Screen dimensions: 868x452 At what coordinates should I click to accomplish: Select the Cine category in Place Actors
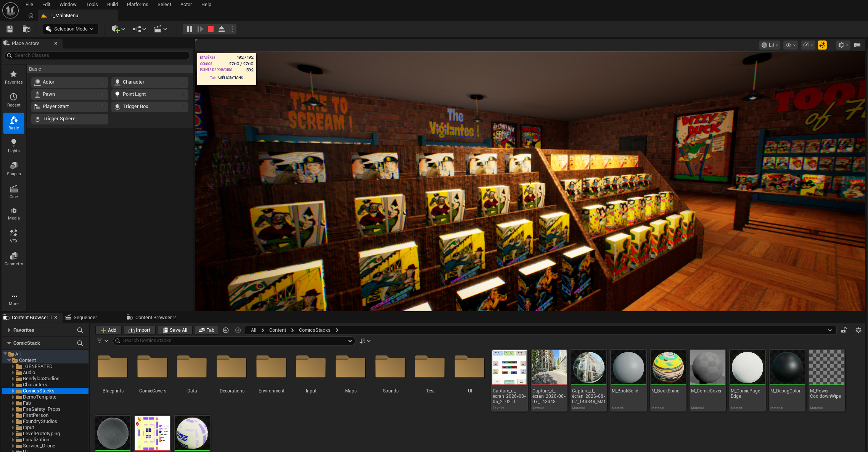click(14, 192)
